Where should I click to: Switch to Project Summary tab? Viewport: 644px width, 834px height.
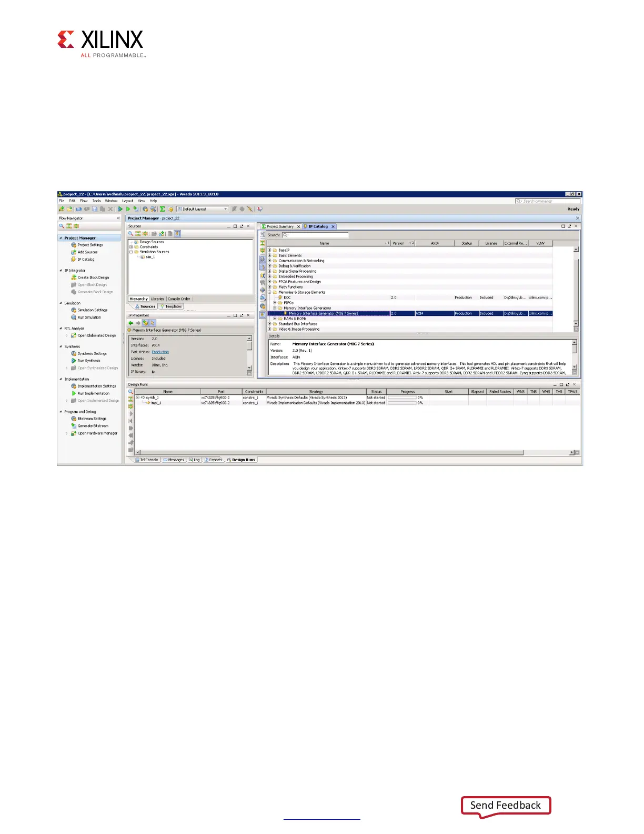pos(280,226)
